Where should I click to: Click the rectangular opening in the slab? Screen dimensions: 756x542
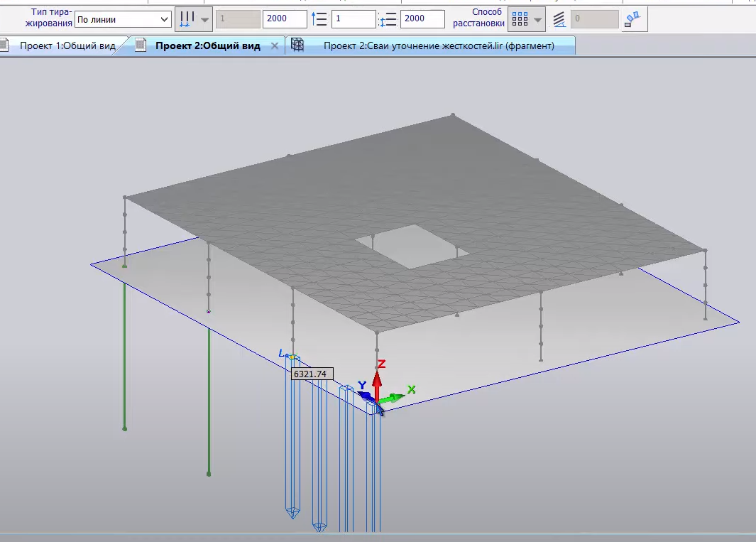pyautogui.click(x=411, y=246)
